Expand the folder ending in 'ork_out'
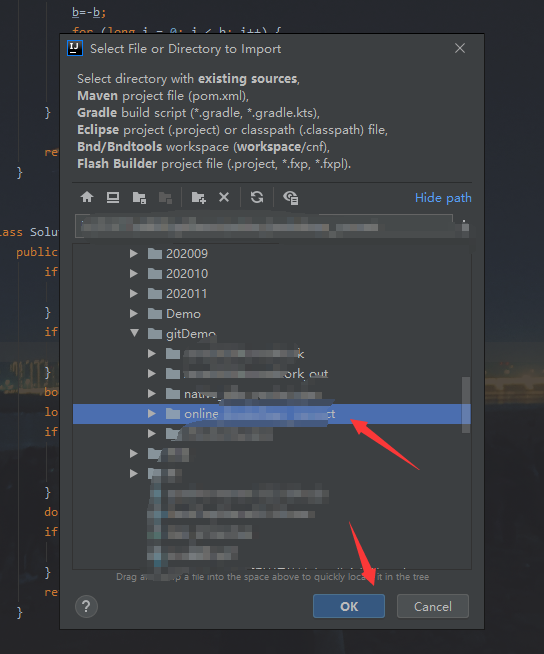 pyautogui.click(x=152, y=373)
